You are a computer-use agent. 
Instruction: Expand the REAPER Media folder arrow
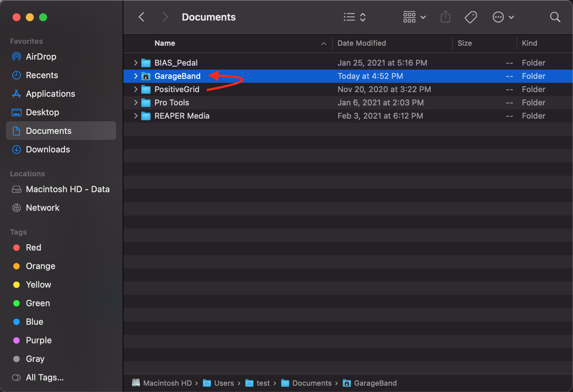(x=136, y=116)
